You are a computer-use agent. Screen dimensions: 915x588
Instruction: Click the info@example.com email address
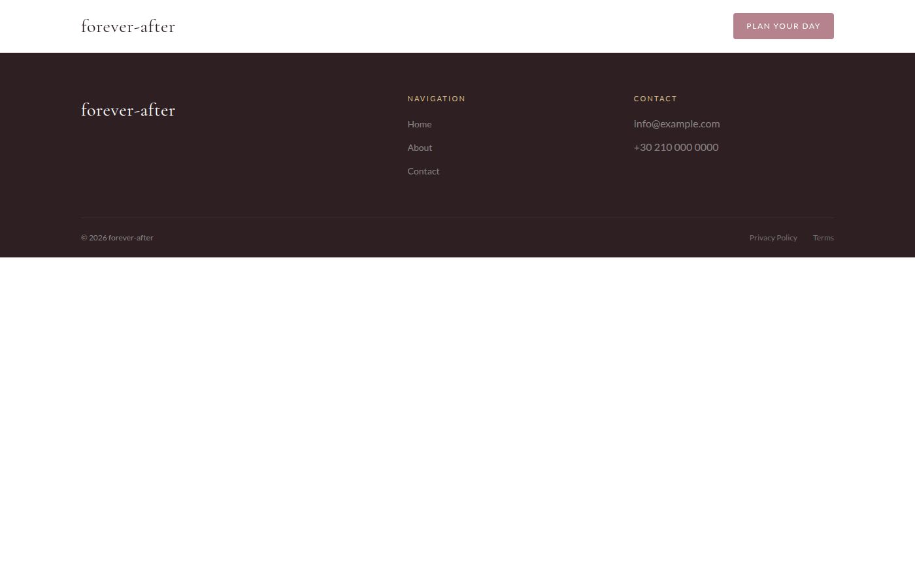(676, 123)
